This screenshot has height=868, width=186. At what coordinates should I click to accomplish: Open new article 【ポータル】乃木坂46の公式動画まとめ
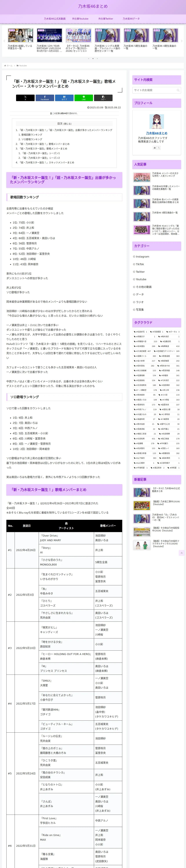(x=157, y=492)
